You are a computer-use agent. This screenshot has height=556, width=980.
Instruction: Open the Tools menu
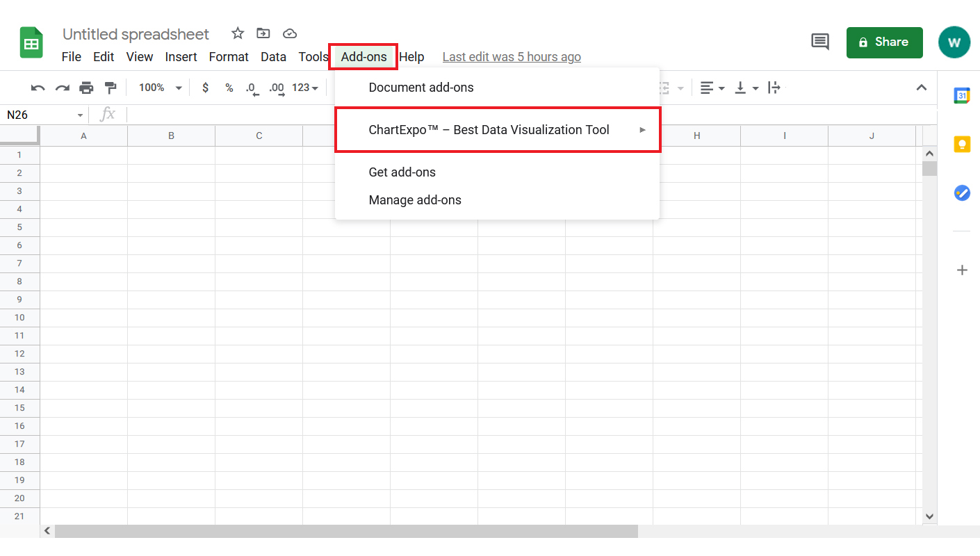point(313,57)
